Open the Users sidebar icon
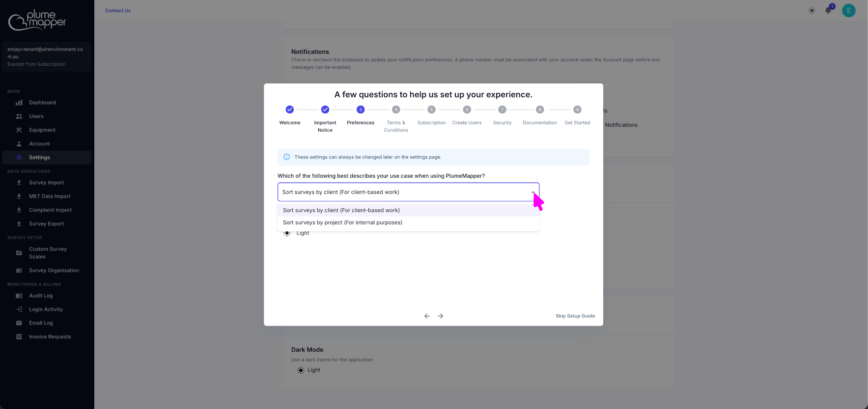This screenshot has height=409, width=868. tap(19, 116)
